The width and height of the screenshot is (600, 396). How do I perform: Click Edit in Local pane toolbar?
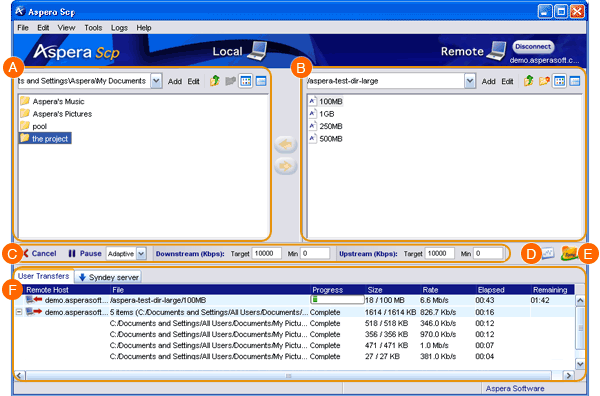pyautogui.click(x=193, y=81)
